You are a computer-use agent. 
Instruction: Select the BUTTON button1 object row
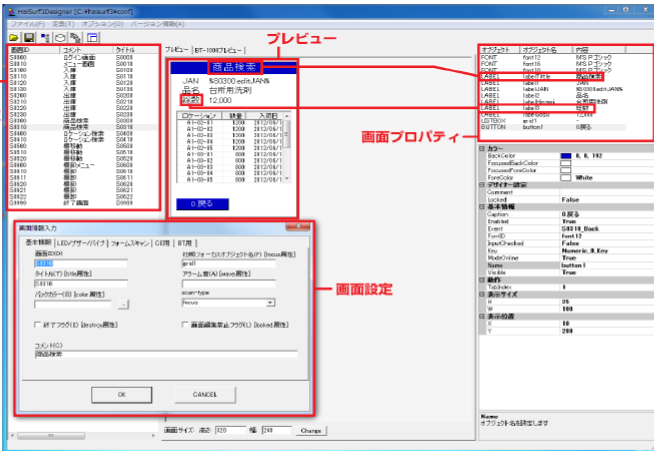tap(553, 127)
